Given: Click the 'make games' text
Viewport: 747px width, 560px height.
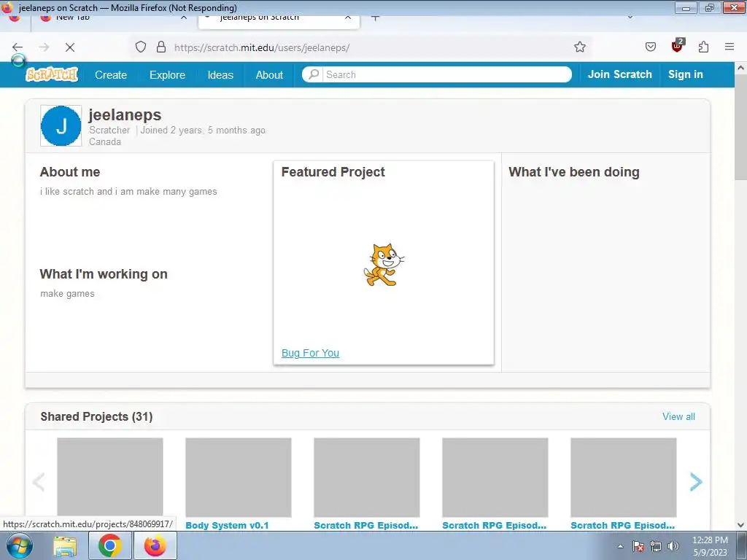Looking at the screenshot, I should (67, 293).
